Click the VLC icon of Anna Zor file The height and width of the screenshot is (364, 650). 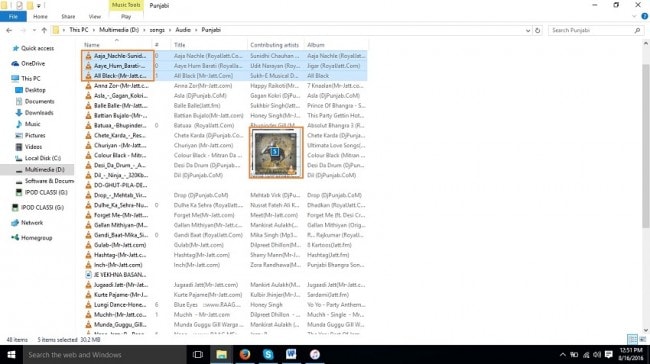(x=88, y=86)
